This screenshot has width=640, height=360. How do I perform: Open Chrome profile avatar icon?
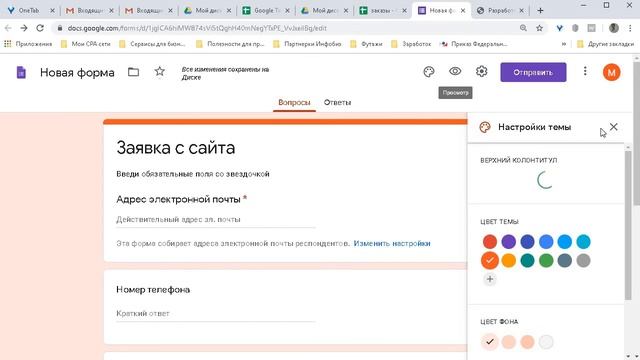click(x=613, y=28)
